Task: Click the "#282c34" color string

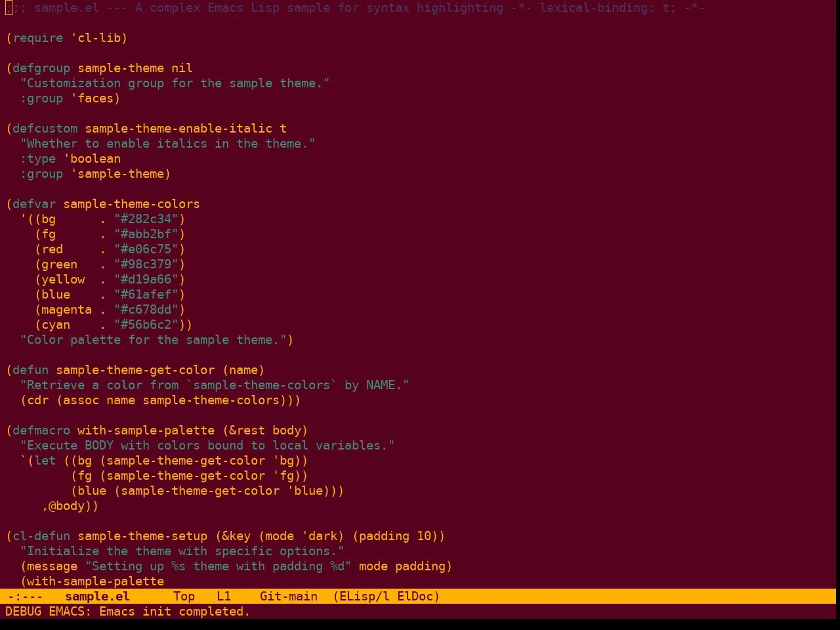Action: click(x=146, y=219)
